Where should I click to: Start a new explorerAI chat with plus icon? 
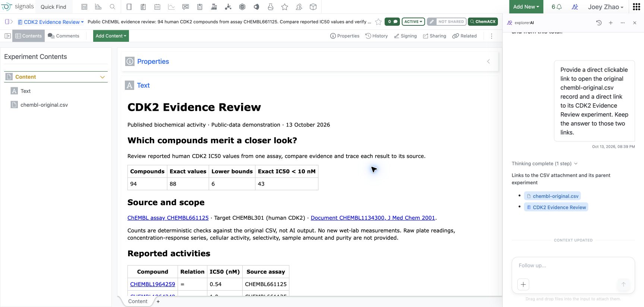pyautogui.click(x=611, y=23)
